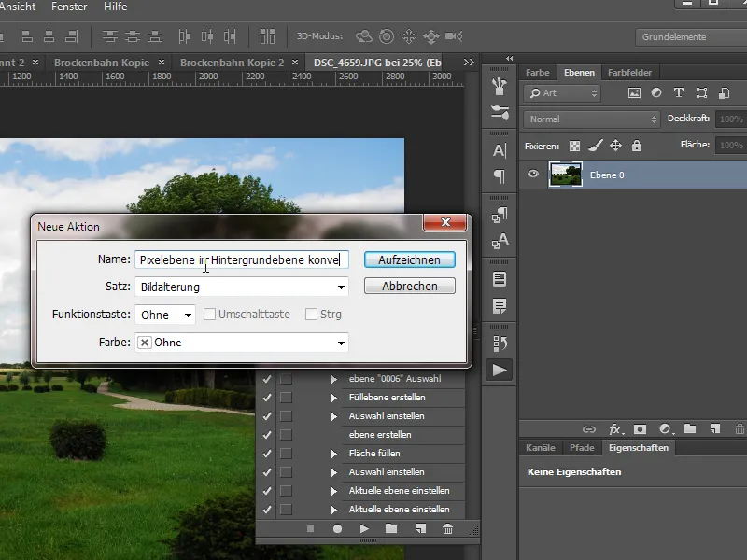This screenshot has height=560, width=747.
Task: Filter layers by shape layer icon
Action: point(701,92)
